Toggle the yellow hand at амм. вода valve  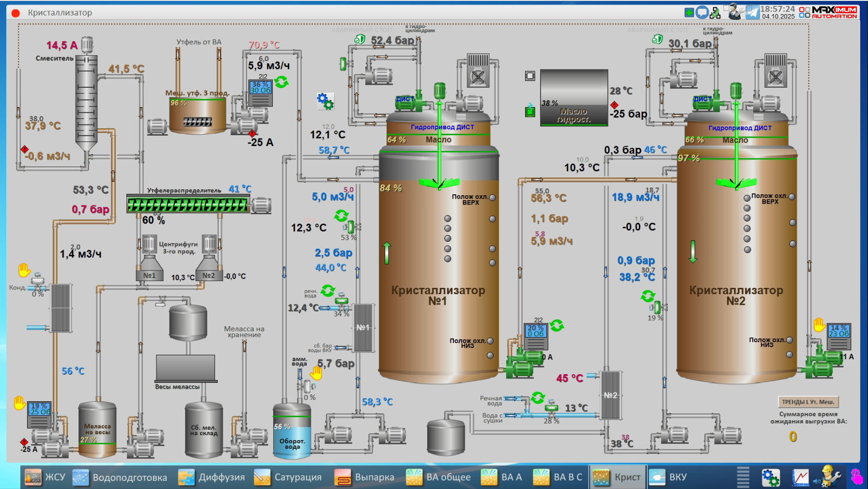316,373
